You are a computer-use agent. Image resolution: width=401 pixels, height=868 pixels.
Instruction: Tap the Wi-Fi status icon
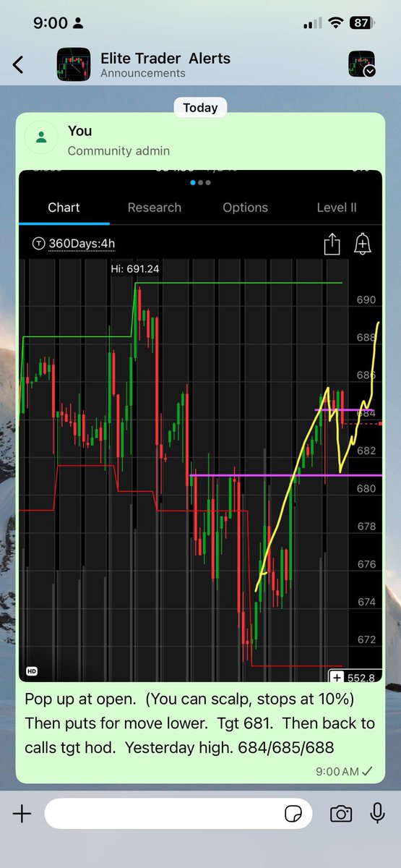click(335, 22)
